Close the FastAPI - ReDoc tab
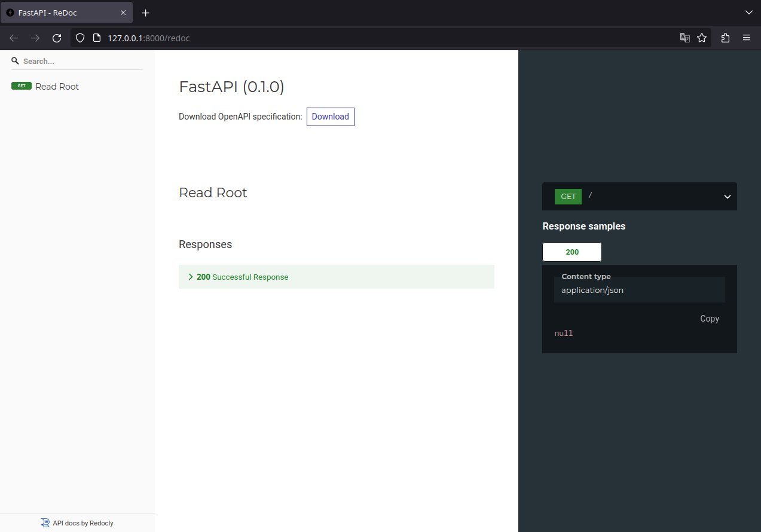Viewport: 761px width, 532px height. 123,13
